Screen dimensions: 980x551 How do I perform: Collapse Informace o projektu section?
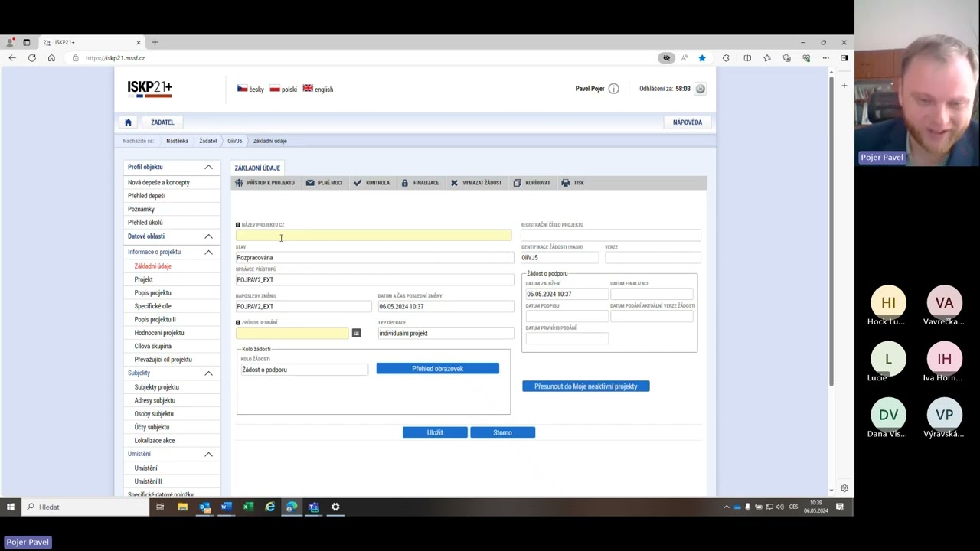pyautogui.click(x=208, y=252)
